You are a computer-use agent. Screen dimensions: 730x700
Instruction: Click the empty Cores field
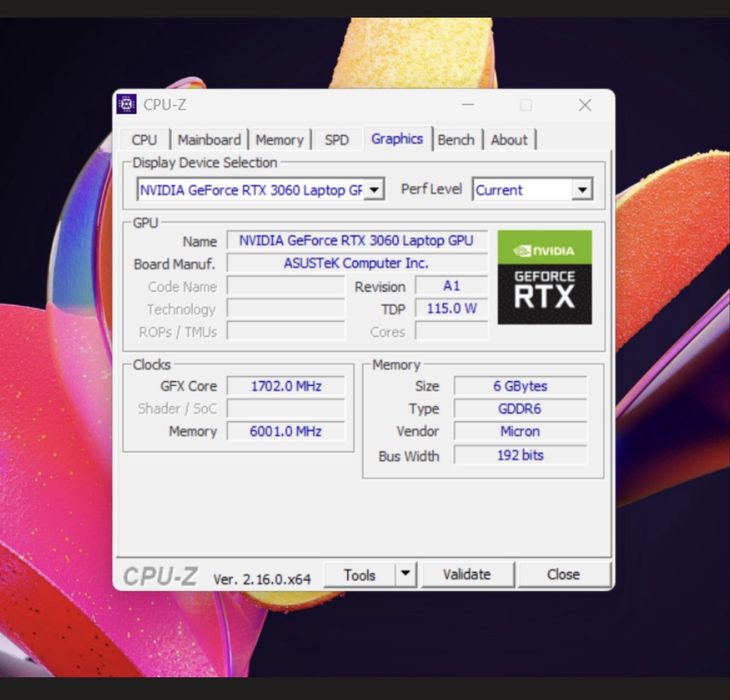click(x=451, y=331)
